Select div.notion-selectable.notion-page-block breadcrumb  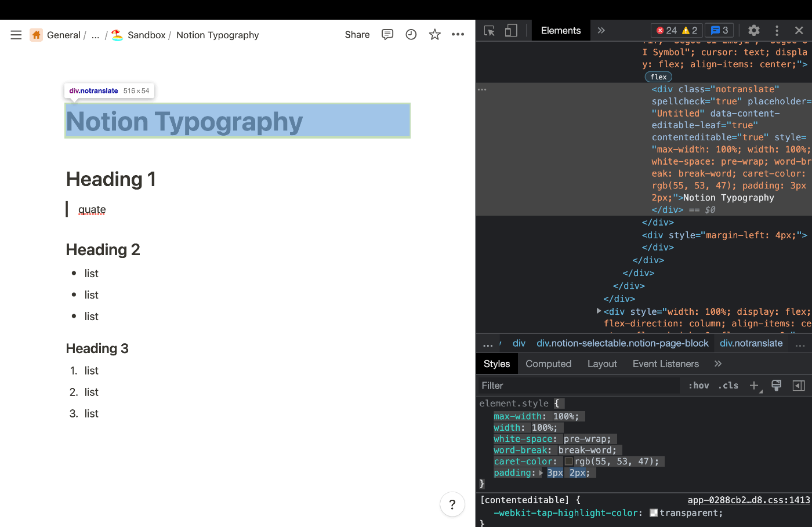pos(622,343)
